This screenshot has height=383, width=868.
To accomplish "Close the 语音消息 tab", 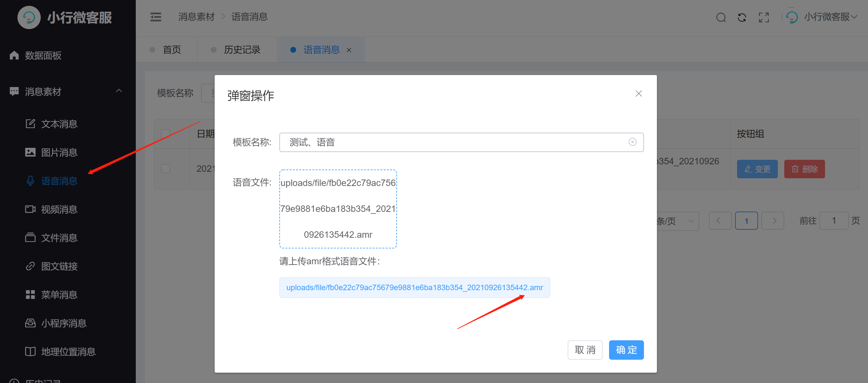I will coord(349,50).
